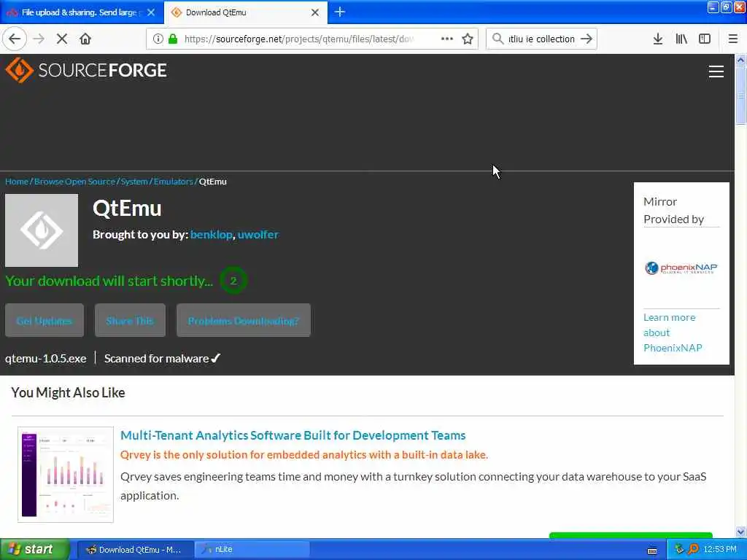The image size is (747, 560).
Task: Submit search with the arrow button
Action: 587,39
